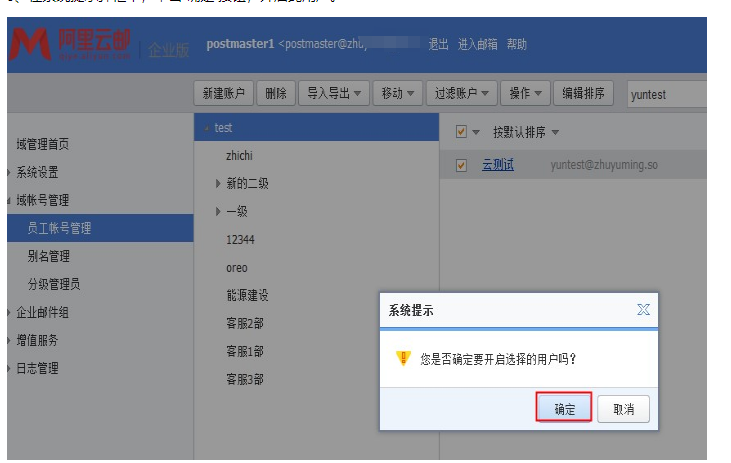Viewport: 731px width, 463px height.
Task: Select 客服1部 department
Action: (245, 351)
